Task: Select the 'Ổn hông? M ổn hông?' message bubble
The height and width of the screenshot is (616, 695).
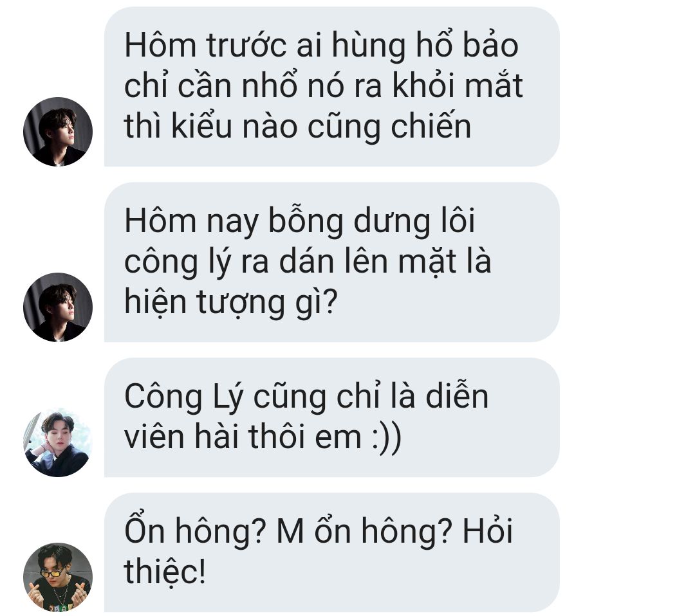Action: click(331, 553)
